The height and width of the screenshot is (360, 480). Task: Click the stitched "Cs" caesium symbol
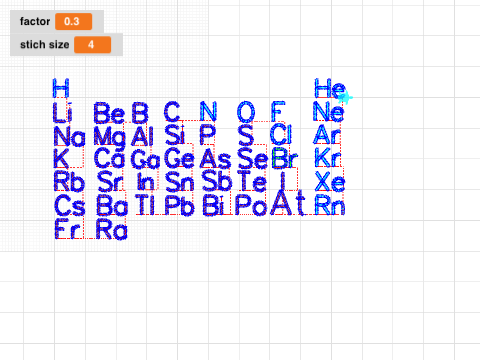point(70,205)
